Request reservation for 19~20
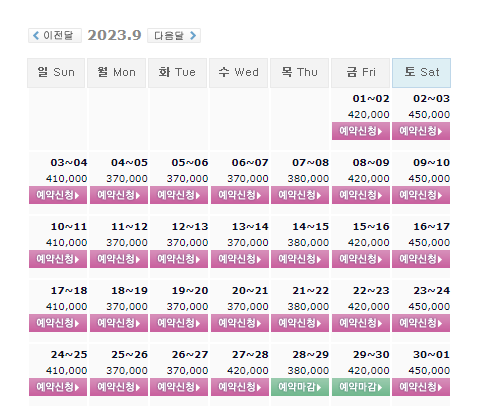 click(179, 323)
